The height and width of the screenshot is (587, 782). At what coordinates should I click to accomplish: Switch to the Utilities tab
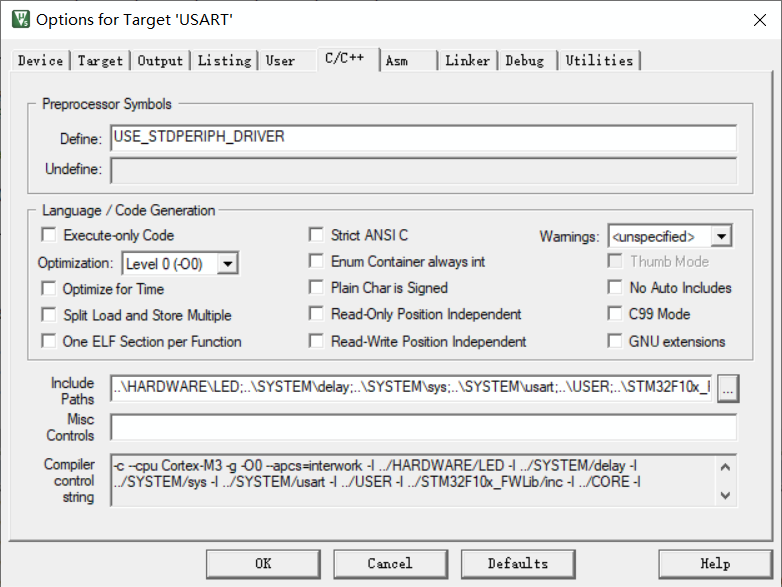pyautogui.click(x=599, y=61)
